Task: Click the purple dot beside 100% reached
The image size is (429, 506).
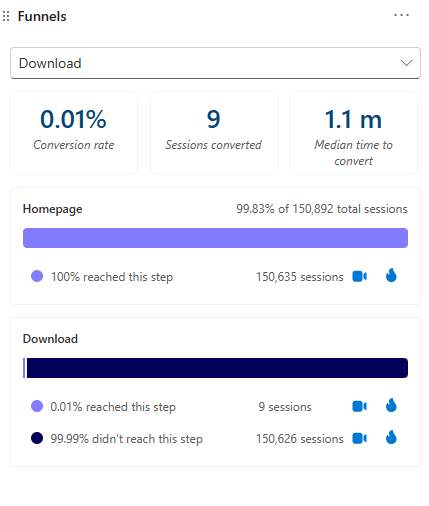Action: pyautogui.click(x=37, y=276)
